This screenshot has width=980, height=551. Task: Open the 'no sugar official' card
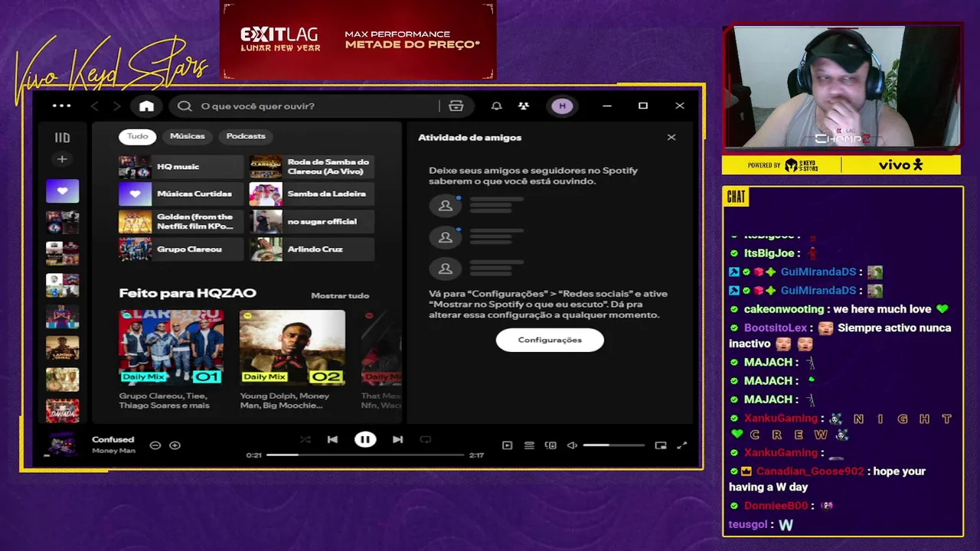(x=312, y=222)
